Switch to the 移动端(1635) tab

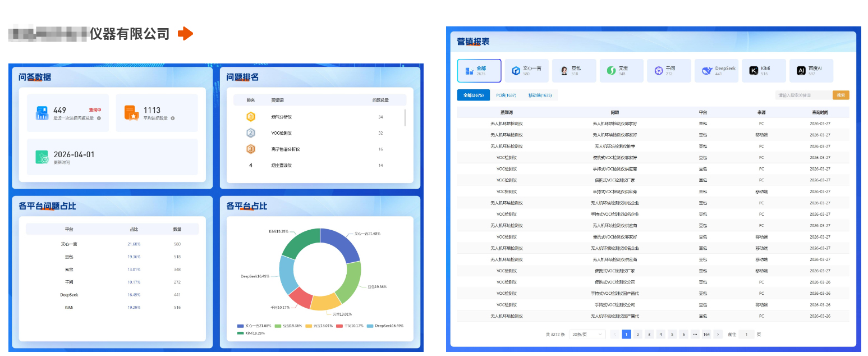[540, 95]
